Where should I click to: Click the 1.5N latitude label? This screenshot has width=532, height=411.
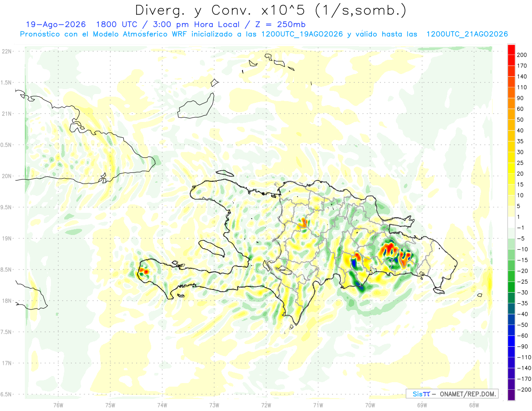(x=6, y=82)
